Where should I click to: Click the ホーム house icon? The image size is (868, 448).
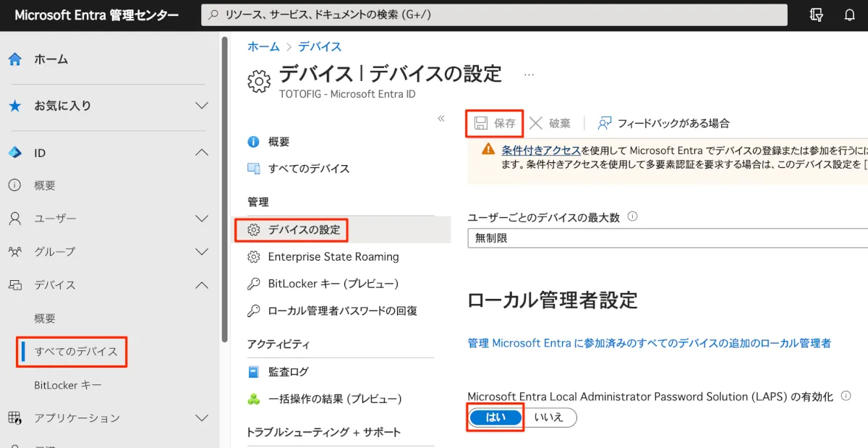tap(15, 59)
